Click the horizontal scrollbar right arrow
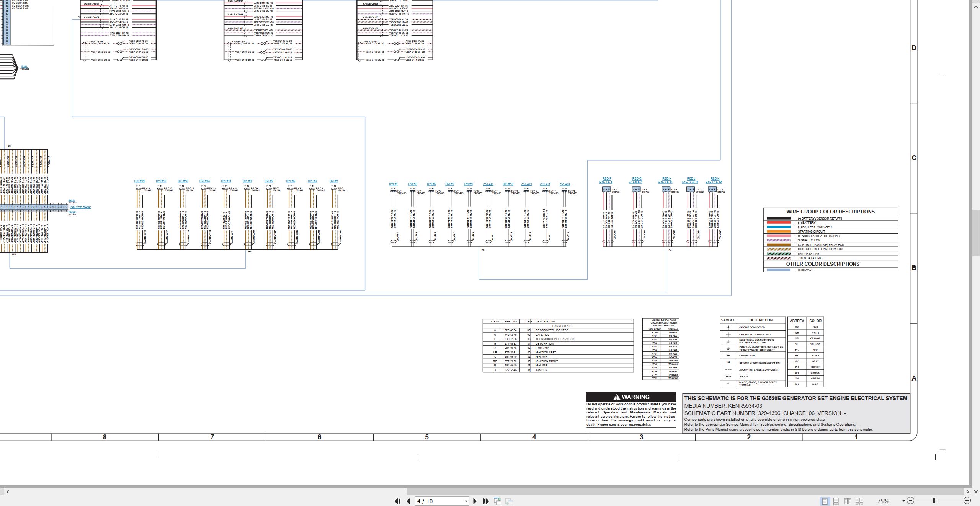The height and width of the screenshot is (506, 980). (967, 491)
